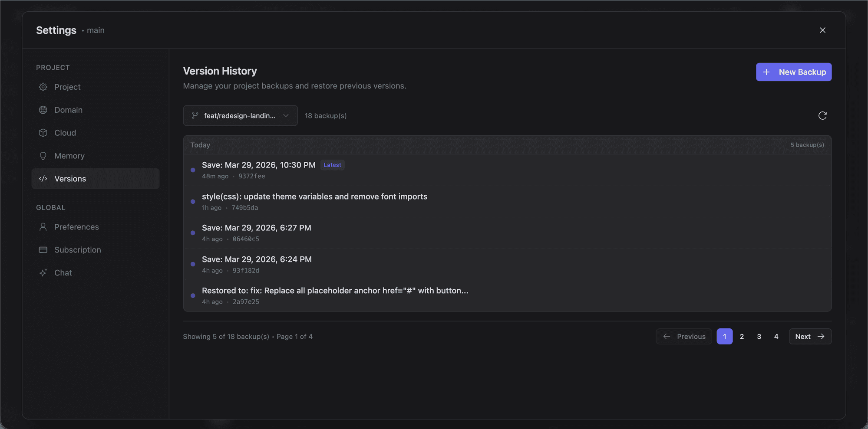Image resolution: width=868 pixels, height=429 pixels.
Task: Click the right arrow on Next button
Action: (821, 337)
